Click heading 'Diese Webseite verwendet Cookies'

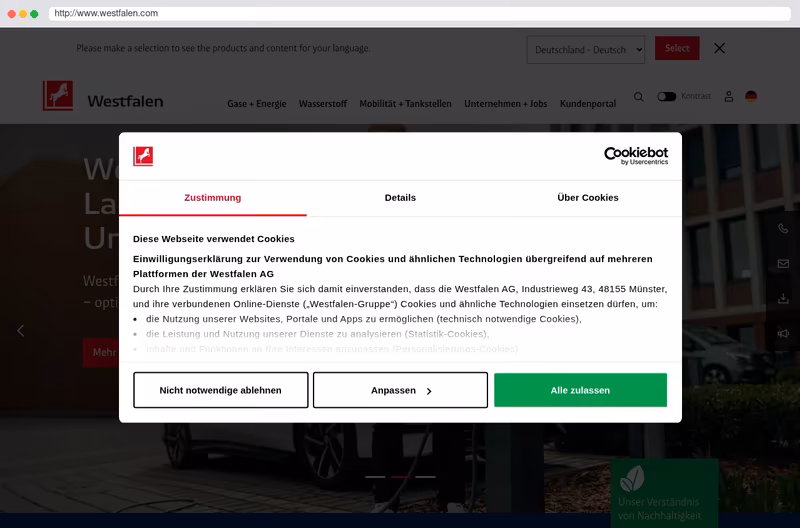[214, 239]
